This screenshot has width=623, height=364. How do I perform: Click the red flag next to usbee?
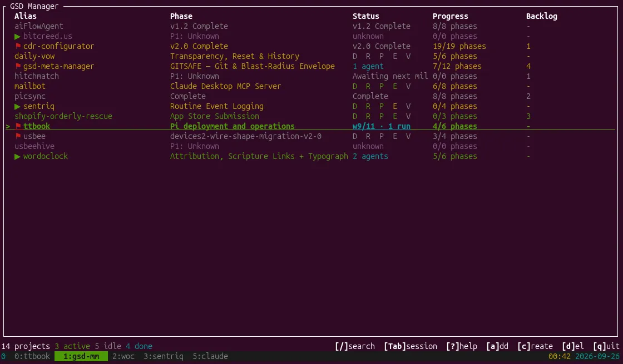click(x=18, y=136)
